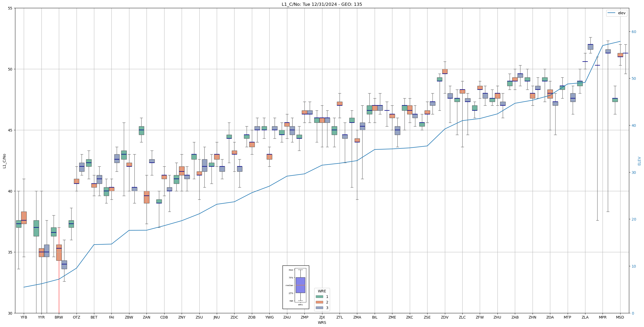Viewport: 644px width, 327px height.
Task: Click the green WRE 1 legend swatch
Action: [x=319, y=297]
